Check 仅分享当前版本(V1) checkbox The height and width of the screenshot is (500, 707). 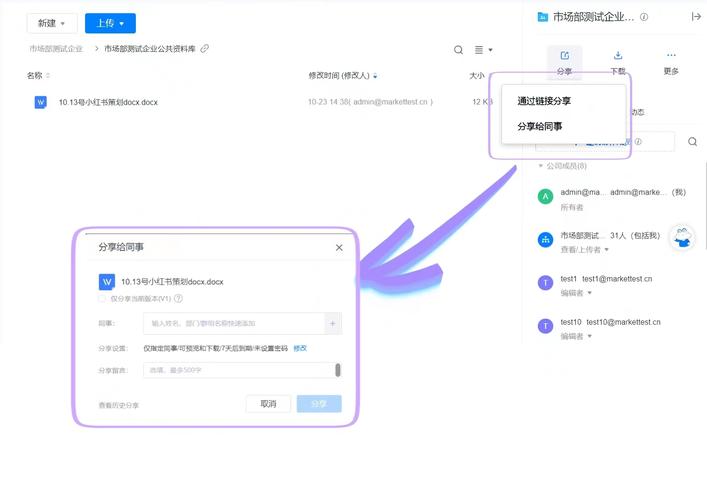point(102,298)
